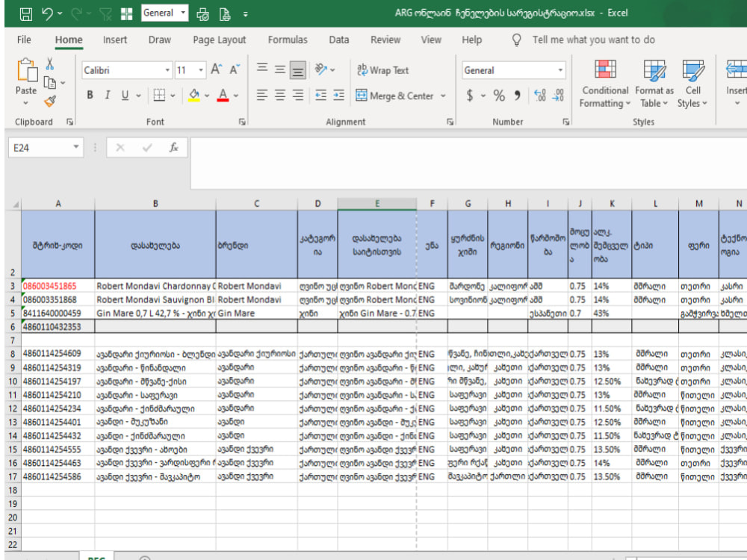Open the General number format dropdown in ribbon
The image size is (747, 560).
coord(560,70)
